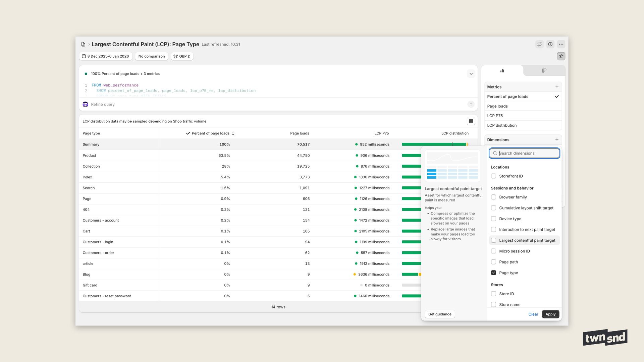Switch to the table layout tab

[x=544, y=71]
